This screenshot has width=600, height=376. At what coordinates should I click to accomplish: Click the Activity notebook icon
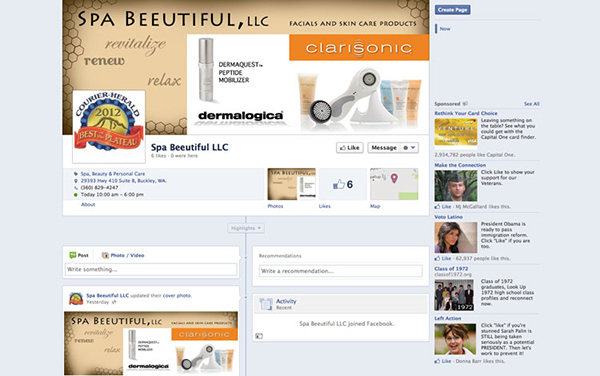266,304
